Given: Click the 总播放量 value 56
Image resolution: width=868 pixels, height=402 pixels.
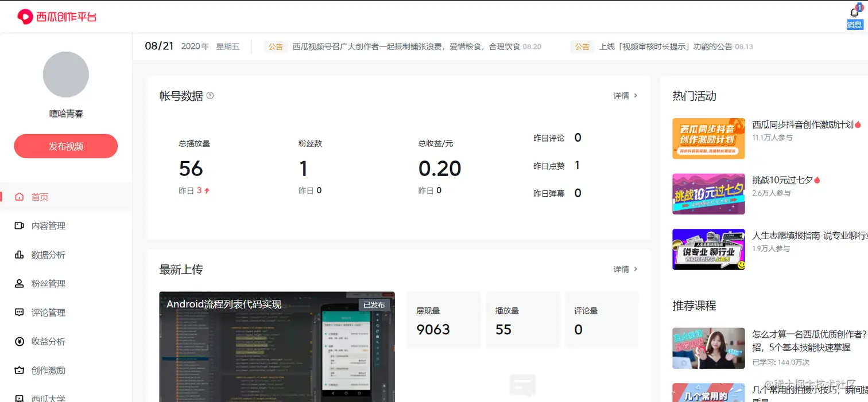Looking at the screenshot, I should [x=191, y=169].
